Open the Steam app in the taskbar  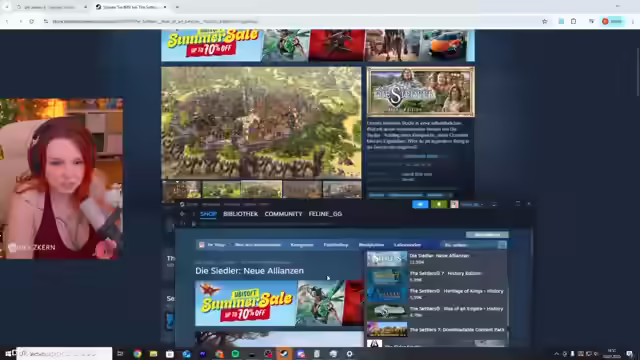click(x=284, y=354)
